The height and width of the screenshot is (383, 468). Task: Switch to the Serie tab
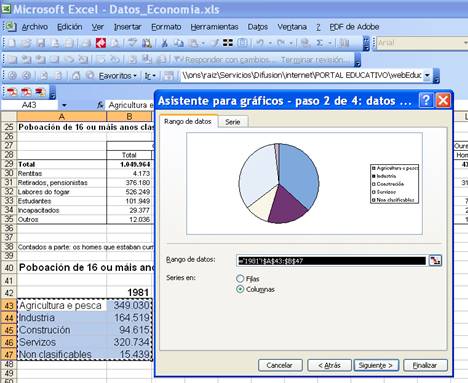(233, 122)
